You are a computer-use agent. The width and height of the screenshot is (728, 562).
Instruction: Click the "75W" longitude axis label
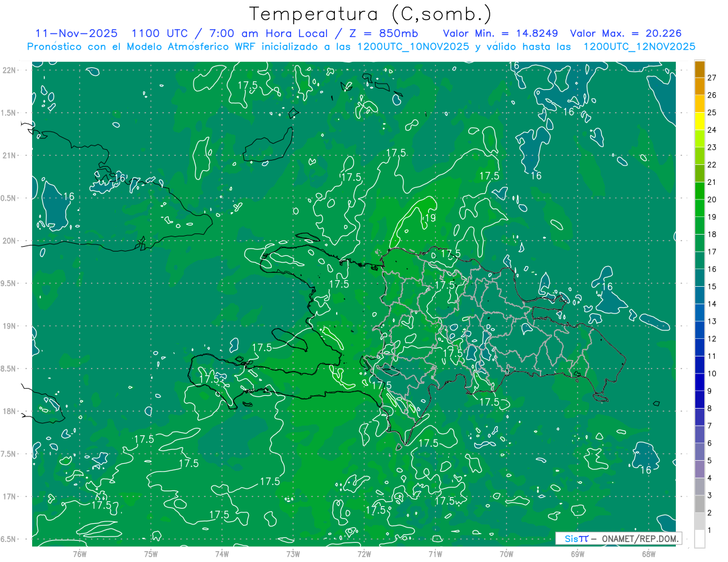pyautogui.click(x=150, y=554)
